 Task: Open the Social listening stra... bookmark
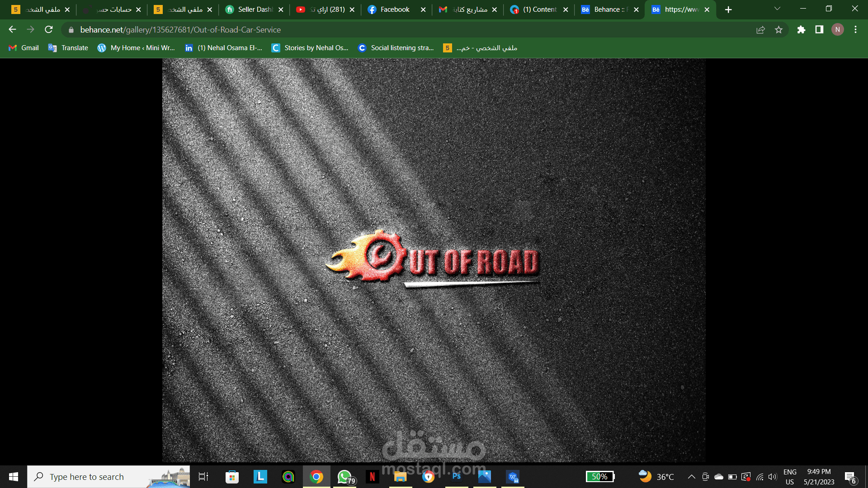pyautogui.click(x=396, y=48)
